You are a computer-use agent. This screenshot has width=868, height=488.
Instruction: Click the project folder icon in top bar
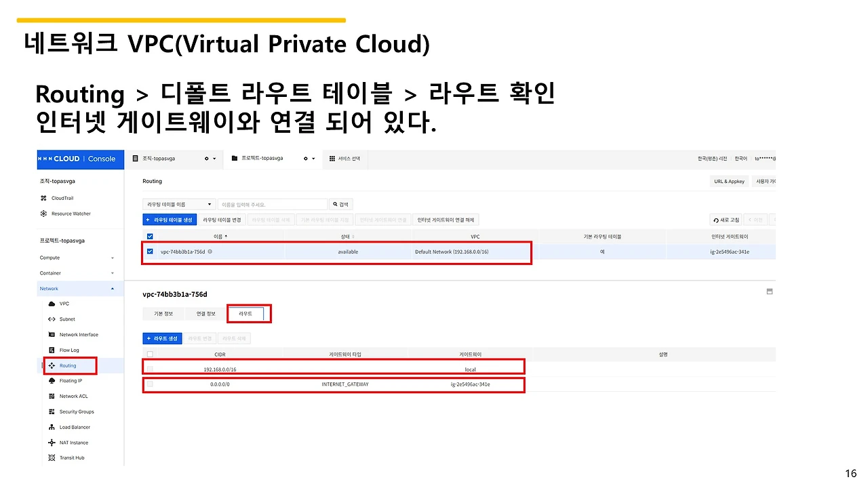(x=235, y=159)
